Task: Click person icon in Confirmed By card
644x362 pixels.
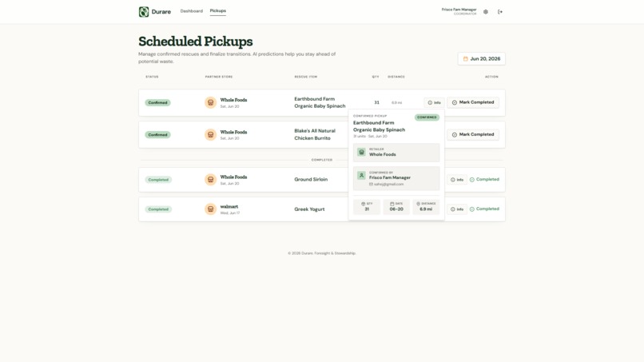Action: [361, 176]
